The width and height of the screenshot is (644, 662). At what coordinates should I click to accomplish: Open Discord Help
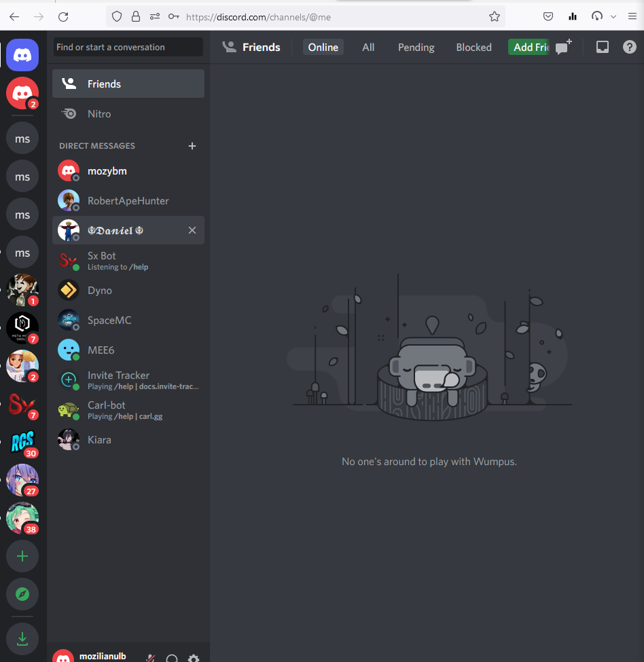click(x=629, y=47)
